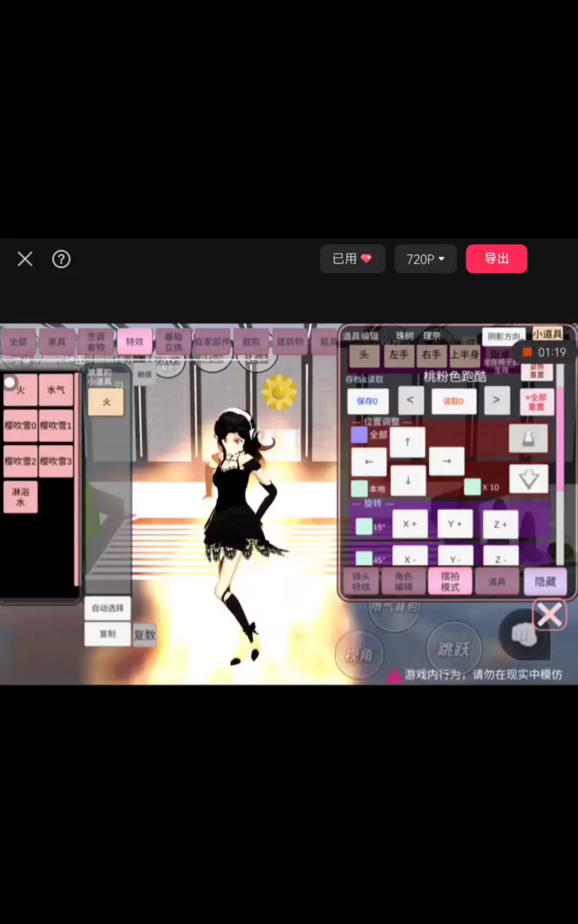Viewport: 578px width, 924px height.
Task: Enable the X 10 multiplier checkbox
Action: tap(472, 487)
